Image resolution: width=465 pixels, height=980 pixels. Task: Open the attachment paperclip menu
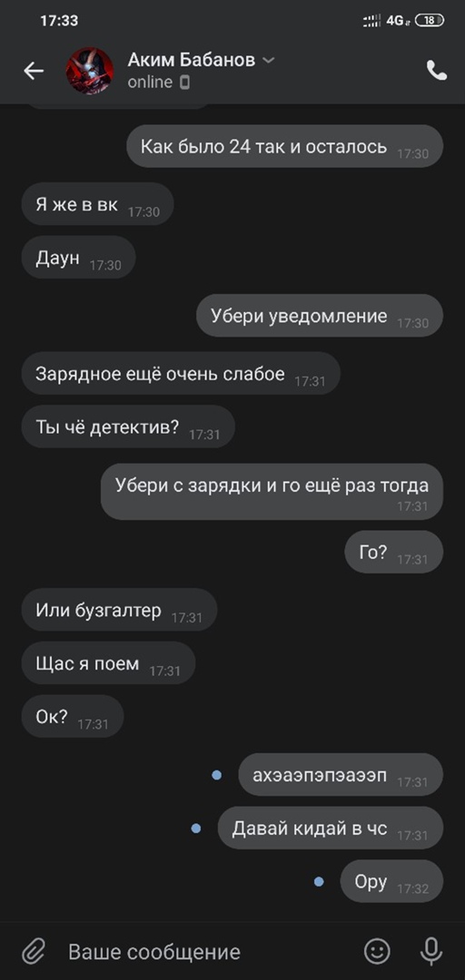(x=34, y=952)
